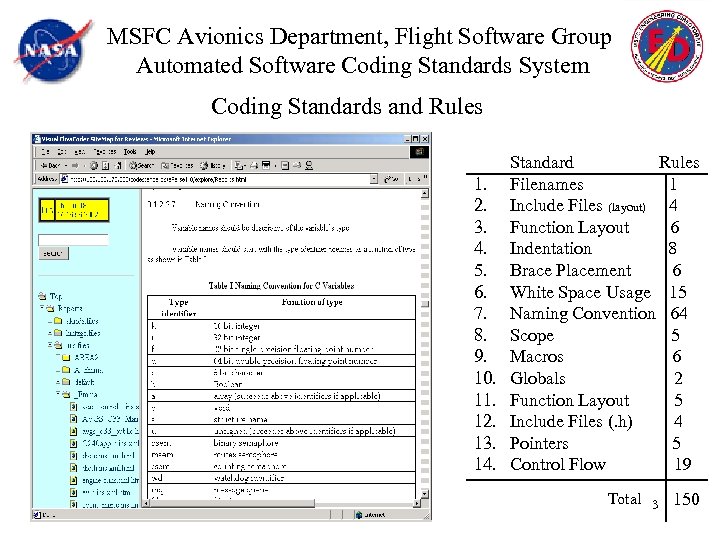Open the Address bar dropdown arrow
Image resolution: width=720 pixels, height=540 pixels.
click(374, 179)
